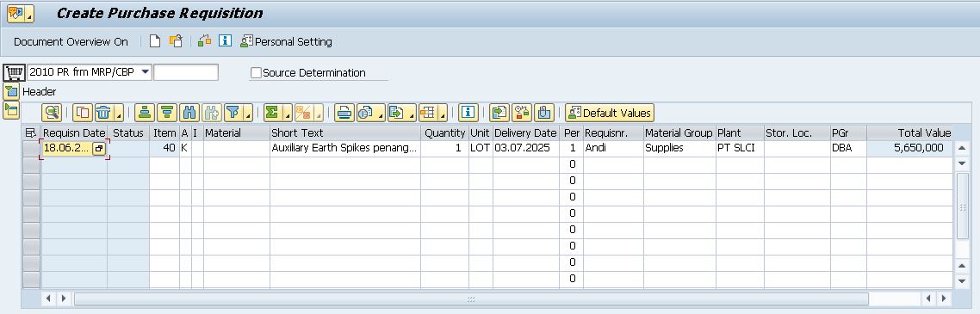Click the Subtotals icon
This screenshot has width=980, height=314.
[304, 113]
